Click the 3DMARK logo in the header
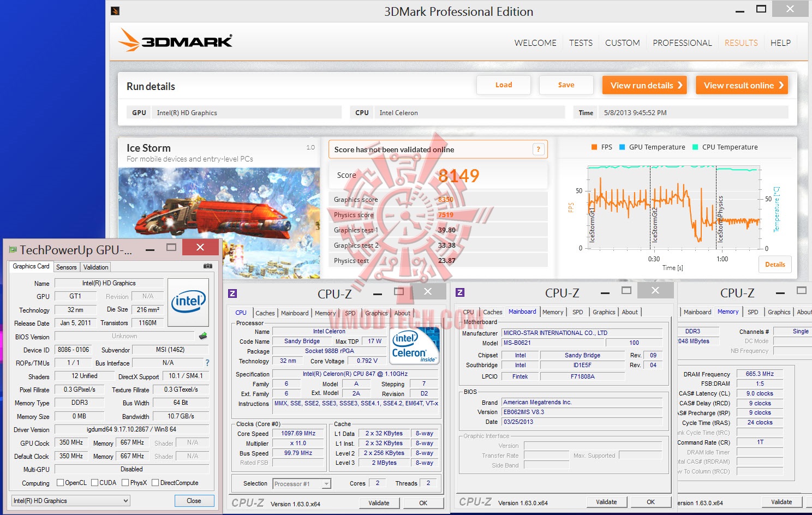 [176, 40]
